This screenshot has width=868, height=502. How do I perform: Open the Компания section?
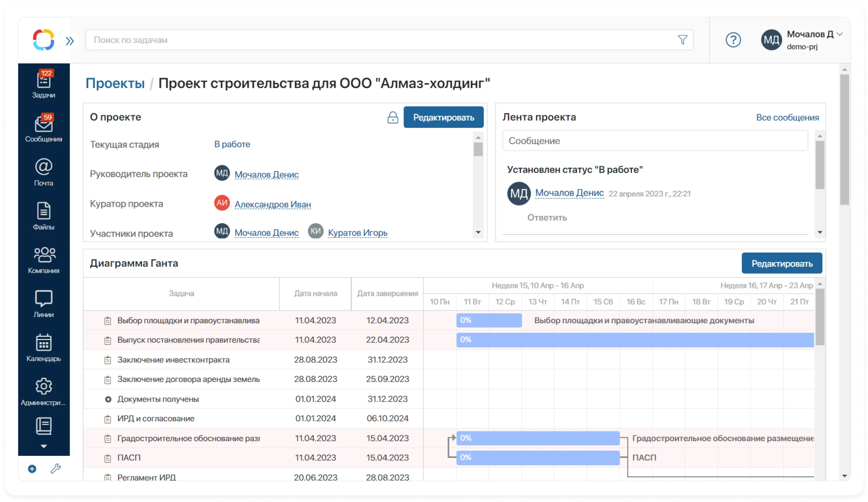point(43,260)
